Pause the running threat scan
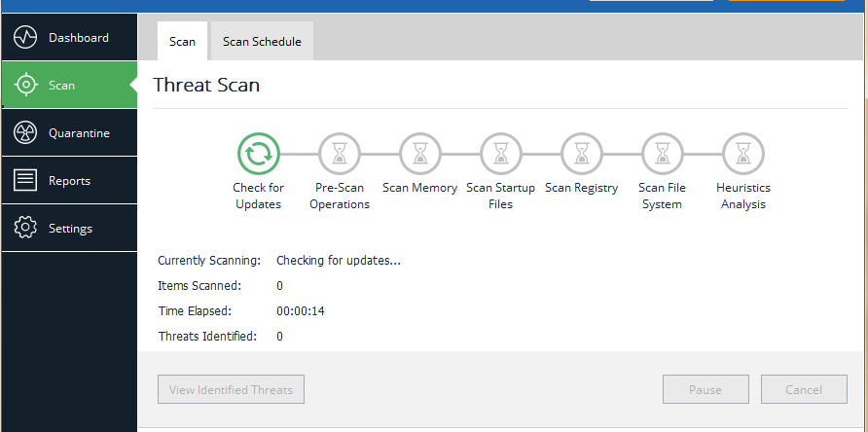Viewport: 868px width, 432px height. (705, 390)
